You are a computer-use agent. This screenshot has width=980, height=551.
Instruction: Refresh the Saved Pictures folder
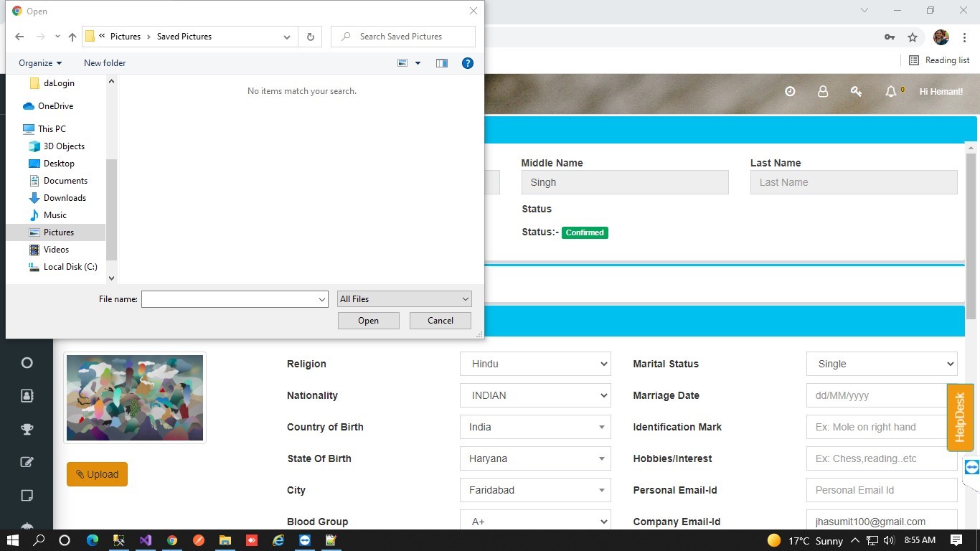pos(311,37)
